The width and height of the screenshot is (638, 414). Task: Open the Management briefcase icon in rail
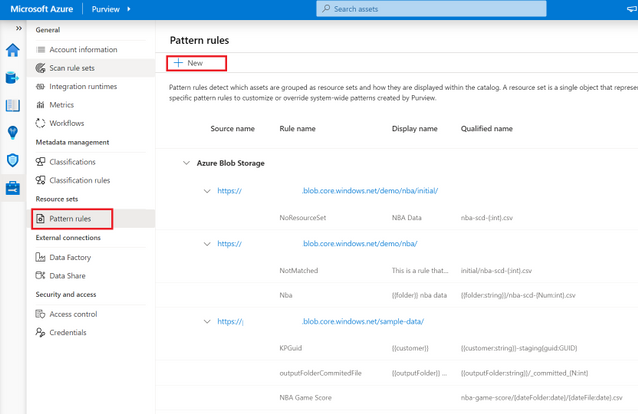(13, 188)
